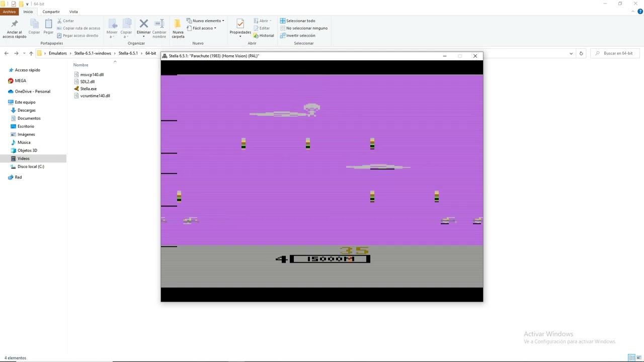Click Cortar scissors option

coord(65,21)
